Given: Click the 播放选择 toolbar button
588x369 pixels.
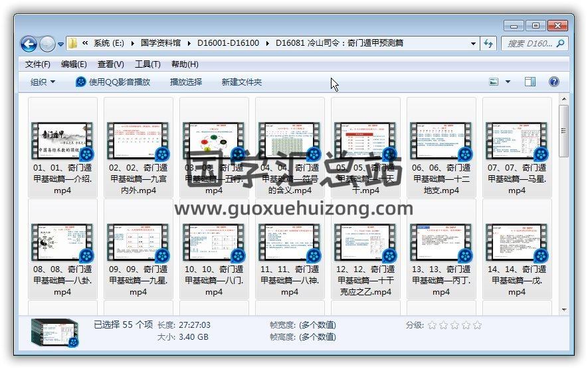Looking at the screenshot, I should (x=185, y=82).
